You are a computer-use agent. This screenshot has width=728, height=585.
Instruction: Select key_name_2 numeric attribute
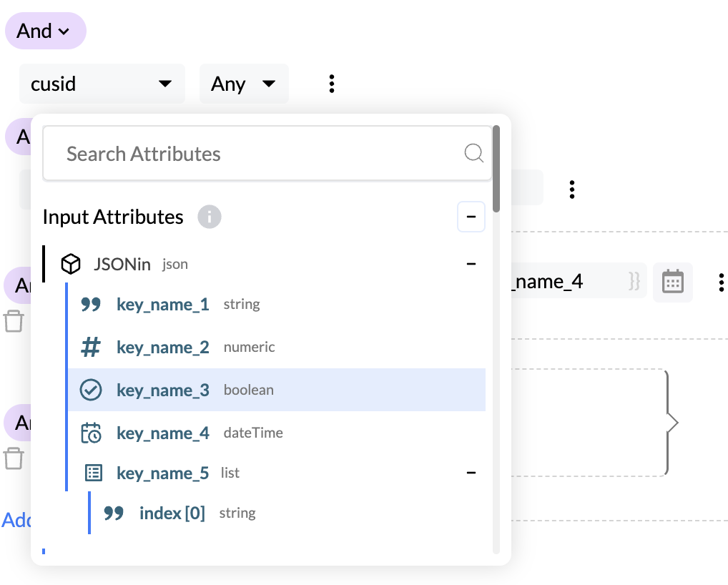[x=163, y=348]
